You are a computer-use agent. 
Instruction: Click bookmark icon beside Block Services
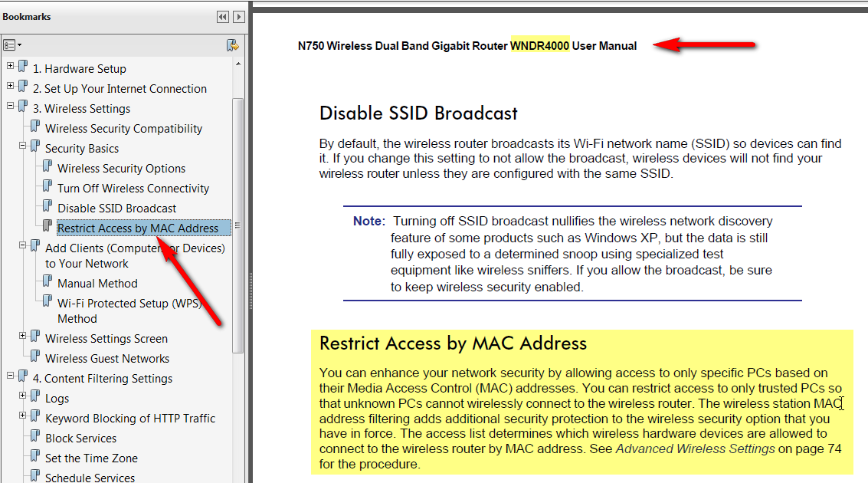coord(35,435)
